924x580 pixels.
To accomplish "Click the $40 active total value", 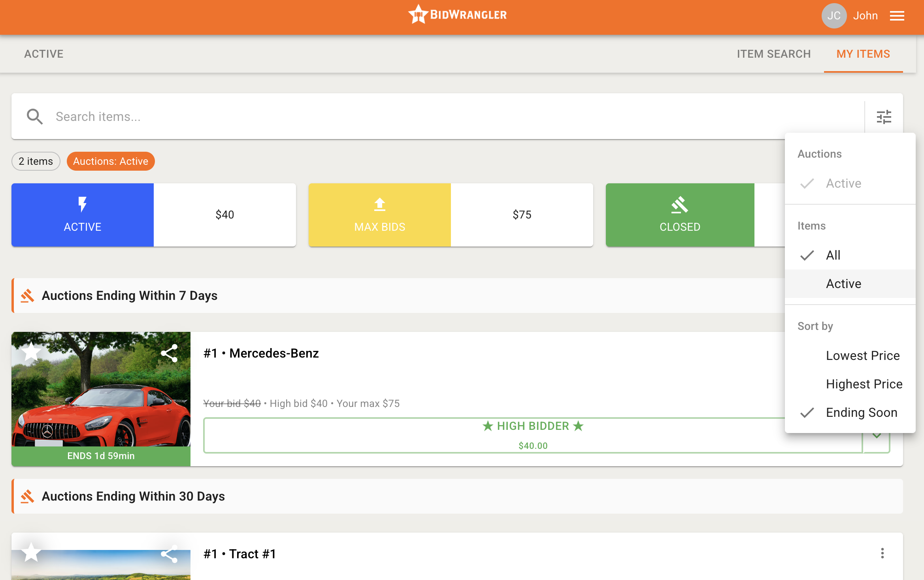I will 225,215.
